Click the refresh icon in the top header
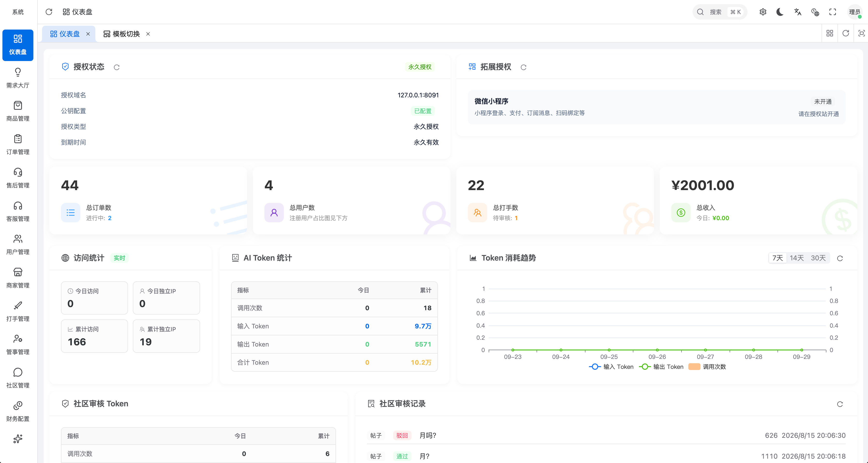868x463 pixels. pos(49,12)
